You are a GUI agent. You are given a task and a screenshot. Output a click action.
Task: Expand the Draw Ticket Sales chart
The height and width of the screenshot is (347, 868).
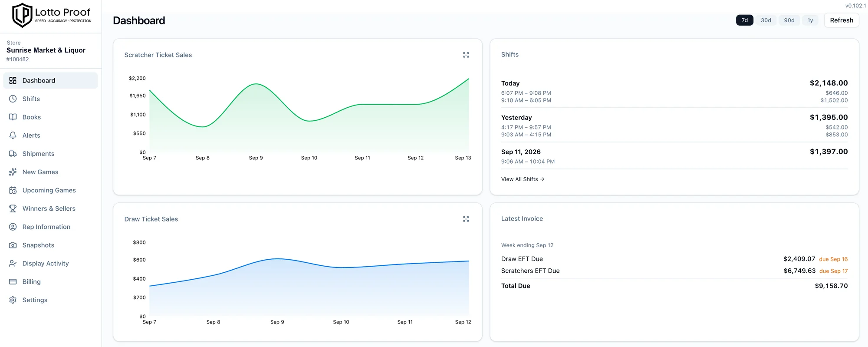tap(466, 219)
